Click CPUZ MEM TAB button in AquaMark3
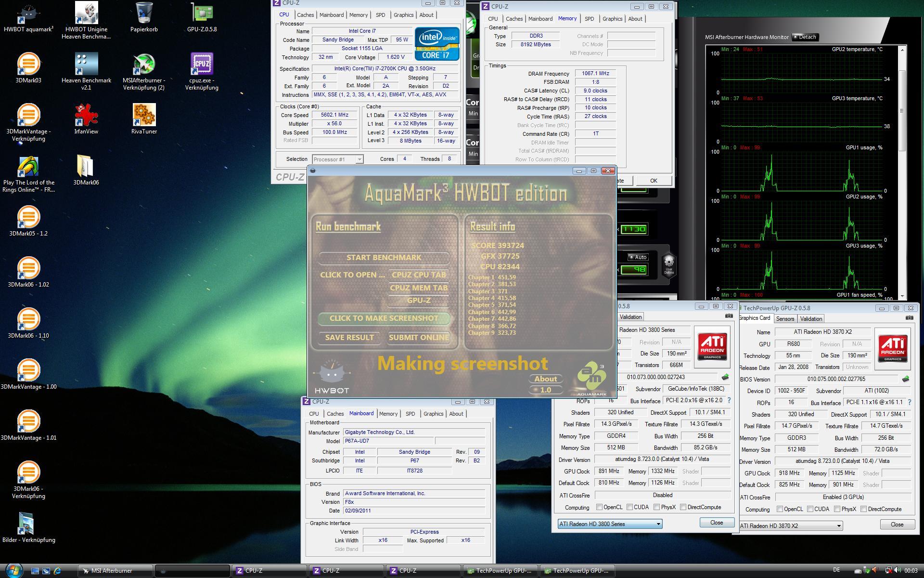Image resolution: width=924 pixels, height=578 pixels. [419, 288]
